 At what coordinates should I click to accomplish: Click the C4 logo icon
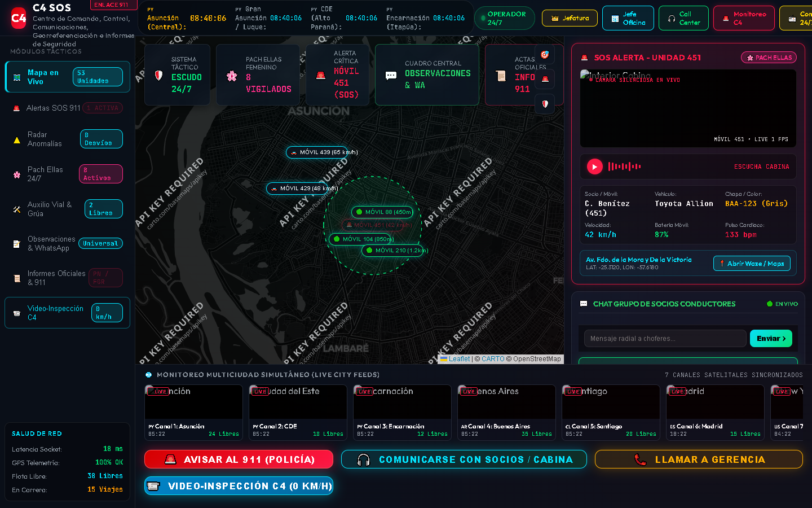click(x=19, y=18)
